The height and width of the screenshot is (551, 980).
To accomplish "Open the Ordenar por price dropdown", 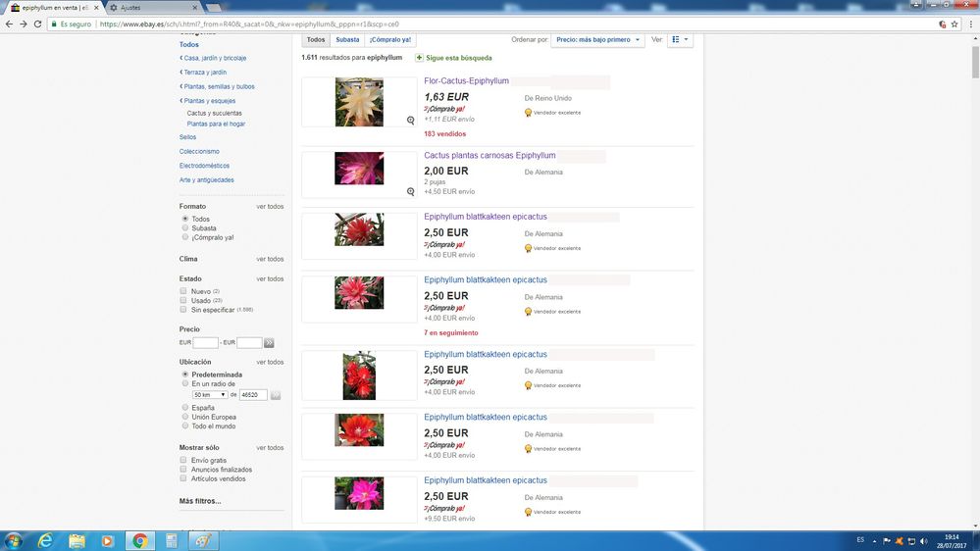I will coord(597,39).
